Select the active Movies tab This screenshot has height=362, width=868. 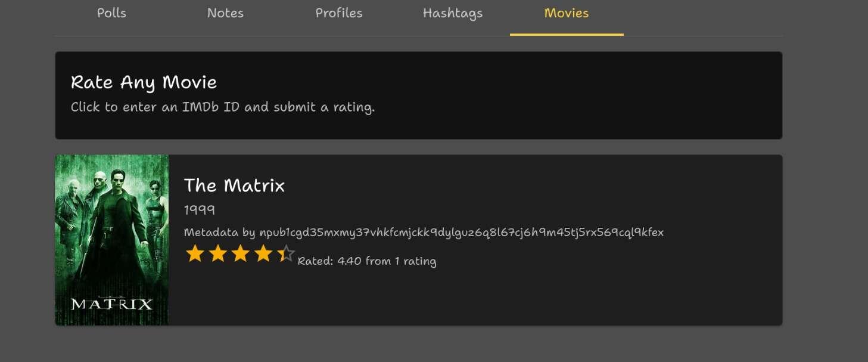[x=567, y=13]
